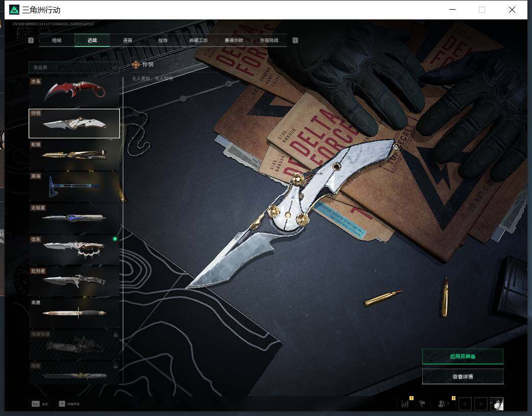The image size is (532, 416).
Task: Switch to the 枪械 (Firearms) tab
Action: tap(57, 40)
